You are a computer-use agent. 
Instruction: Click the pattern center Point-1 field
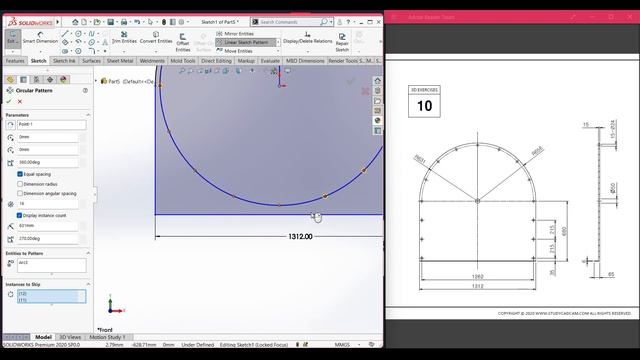[51, 124]
